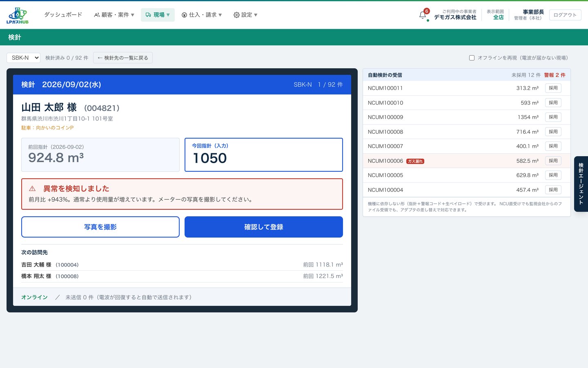Screen dimensions: 588x368
Task: Click 採用 for NCUM100011
Action: click(x=553, y=88)
